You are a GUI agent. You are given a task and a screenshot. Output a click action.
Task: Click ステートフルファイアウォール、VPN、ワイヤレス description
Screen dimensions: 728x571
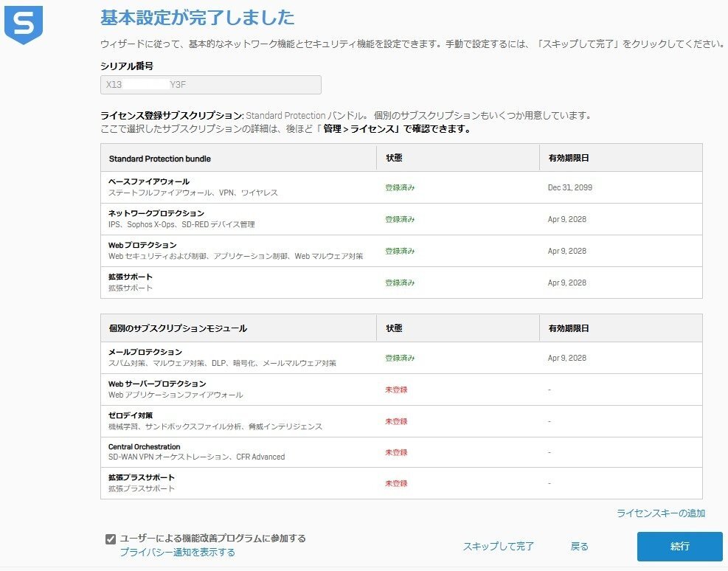click(193, 193)
